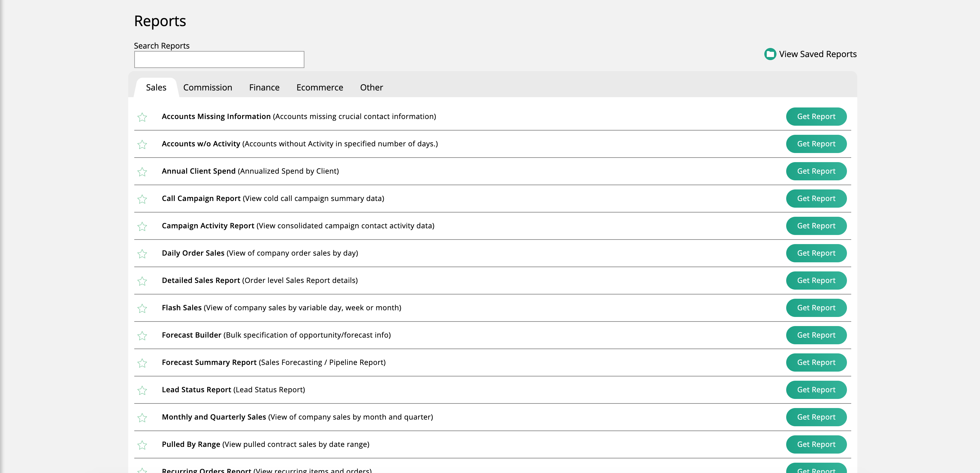Get Report for Monthly and Quarterly Sales
This screenshot has height=473, width=980.
click(816, 417)
